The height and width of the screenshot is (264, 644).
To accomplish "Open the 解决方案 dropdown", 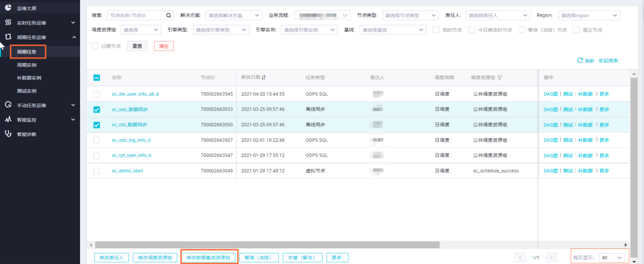I will (234, 15).
